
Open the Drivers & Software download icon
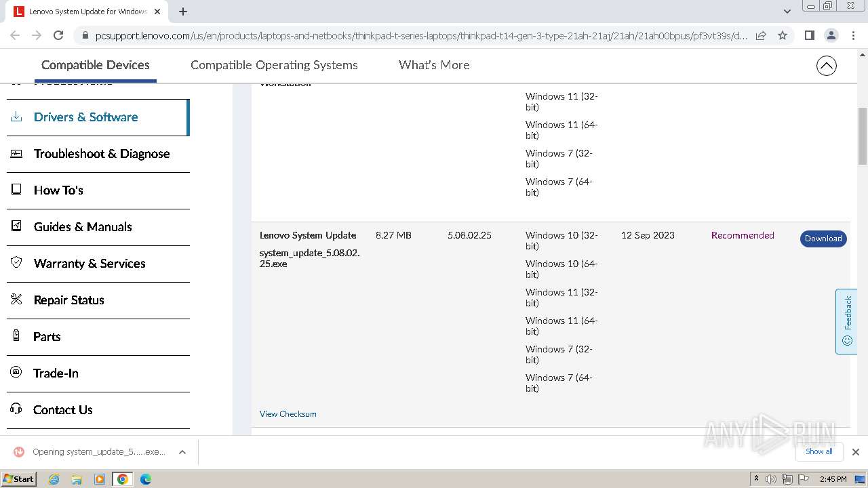(16, 117)
